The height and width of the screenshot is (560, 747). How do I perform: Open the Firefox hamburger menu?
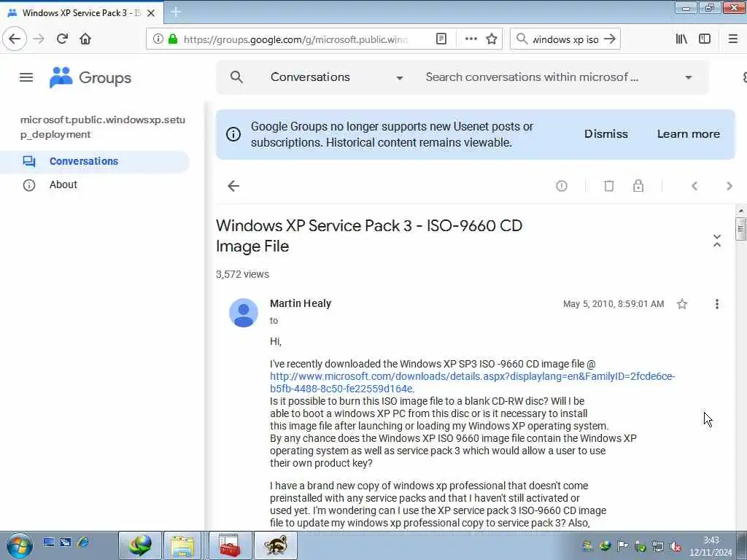tap(733, 39)
